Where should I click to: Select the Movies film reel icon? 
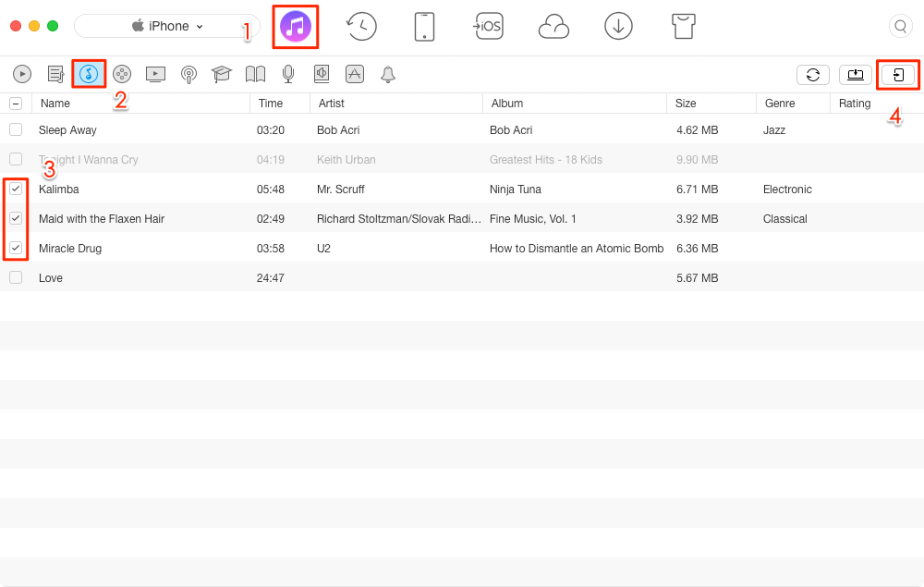pyautogui.click(x=121, y=74)
